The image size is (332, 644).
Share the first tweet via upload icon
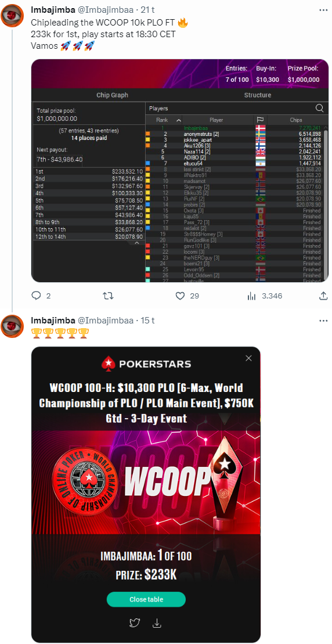click(x=323, y=296)
